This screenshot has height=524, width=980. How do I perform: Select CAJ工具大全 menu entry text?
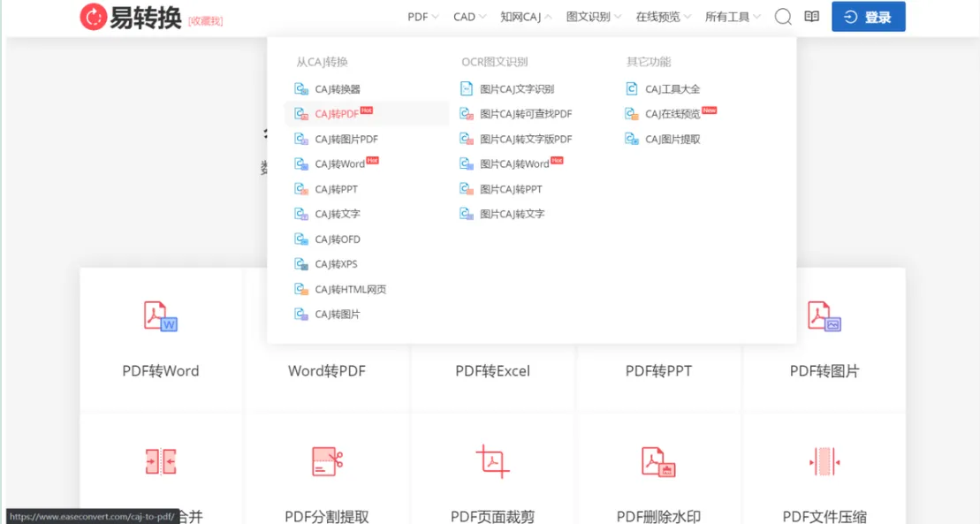(672, 88)
